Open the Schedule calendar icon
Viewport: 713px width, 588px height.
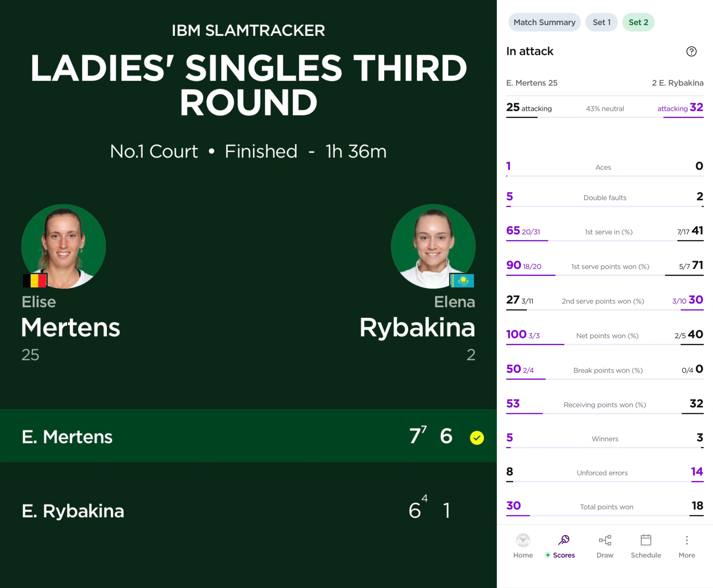(646, 540)
